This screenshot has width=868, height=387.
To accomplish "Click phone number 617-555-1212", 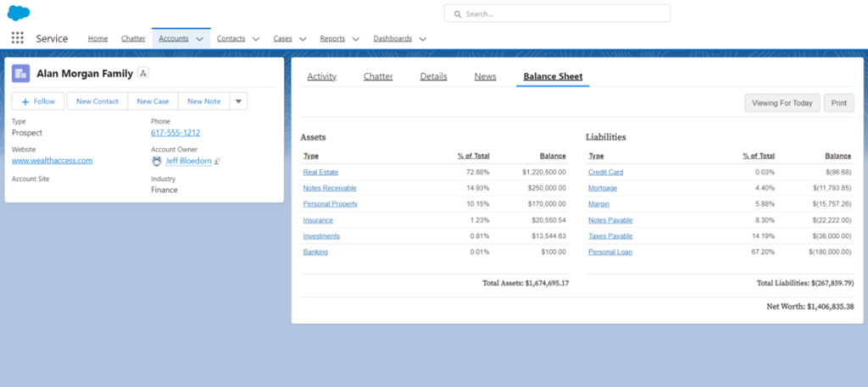I will click(175, 133).
